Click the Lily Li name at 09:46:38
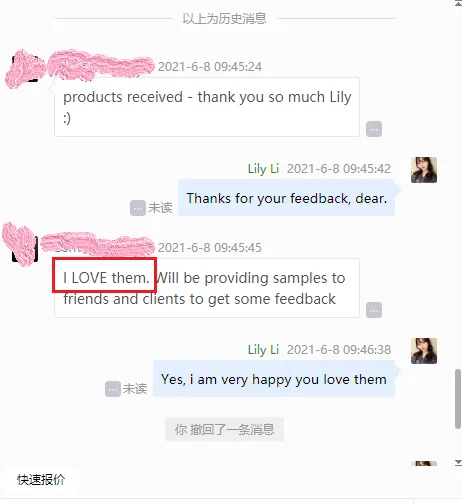Viewport: 462px width, 504px height. tap(263, 350)
